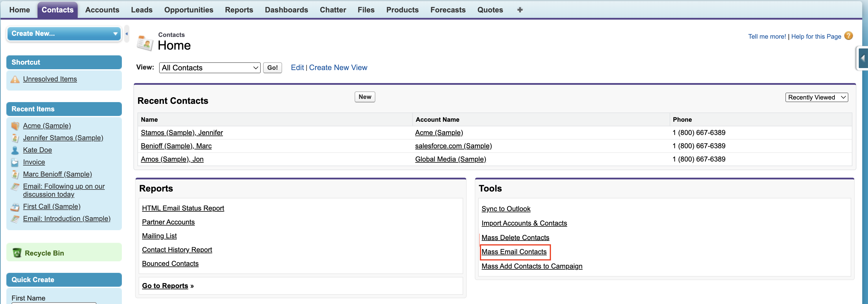Open Recycle Bin link
Viewport: 868px width, 304px height.
[x=44, y=253]
